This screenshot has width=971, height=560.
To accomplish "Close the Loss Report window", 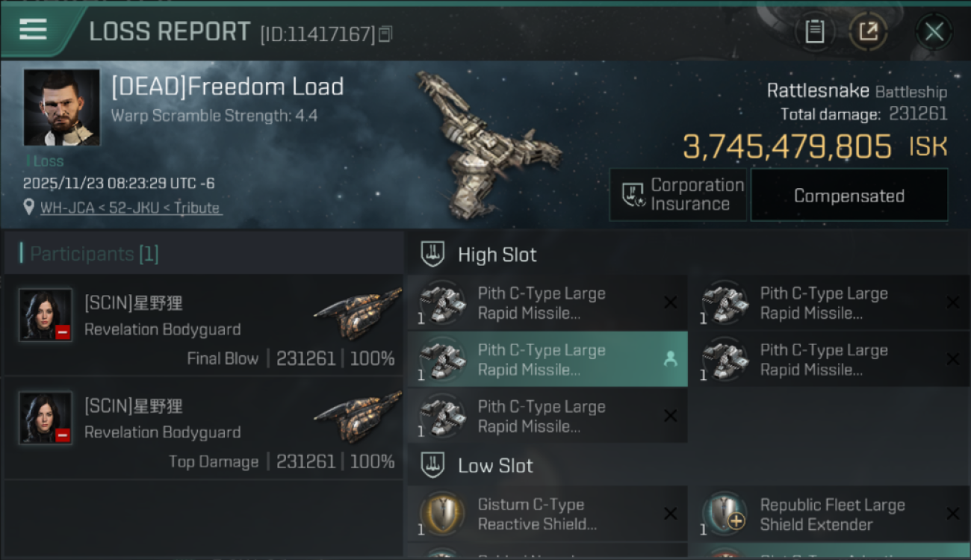I will [934, 31].
